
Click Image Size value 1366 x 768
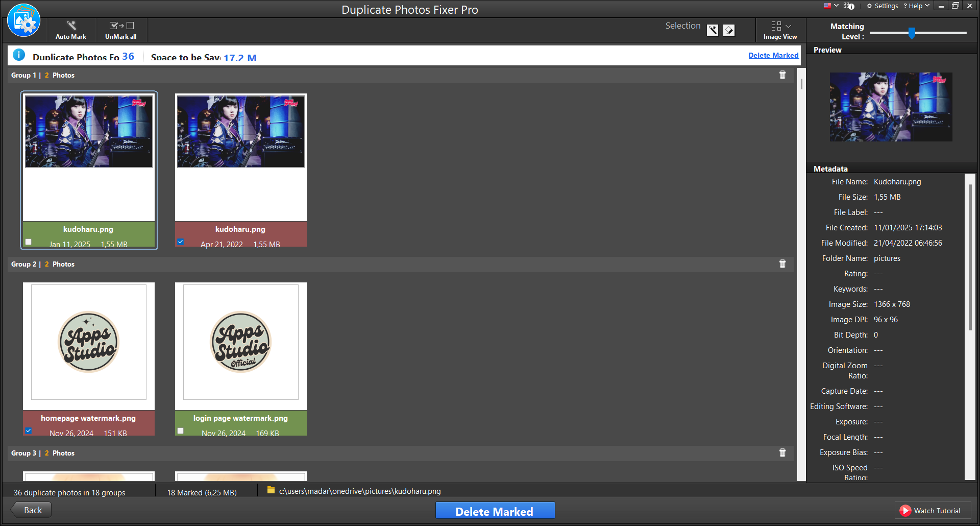pos(892,304)
